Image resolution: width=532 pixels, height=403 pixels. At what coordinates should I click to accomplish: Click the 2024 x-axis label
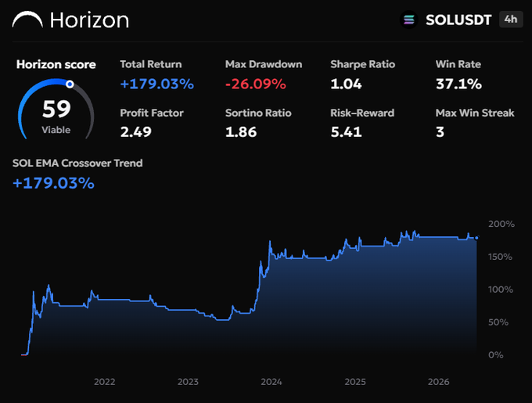point(271,382)
